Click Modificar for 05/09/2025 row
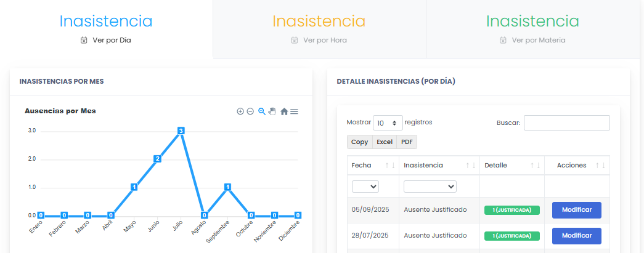This screenshot has height=253, width=644. (x=577, y=210)
